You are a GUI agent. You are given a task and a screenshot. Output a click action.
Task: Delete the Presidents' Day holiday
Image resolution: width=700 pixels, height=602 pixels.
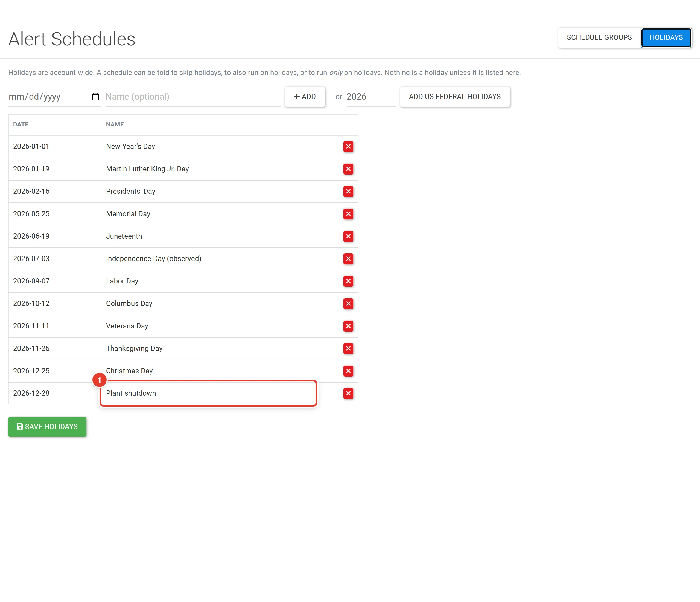[348, 191]
